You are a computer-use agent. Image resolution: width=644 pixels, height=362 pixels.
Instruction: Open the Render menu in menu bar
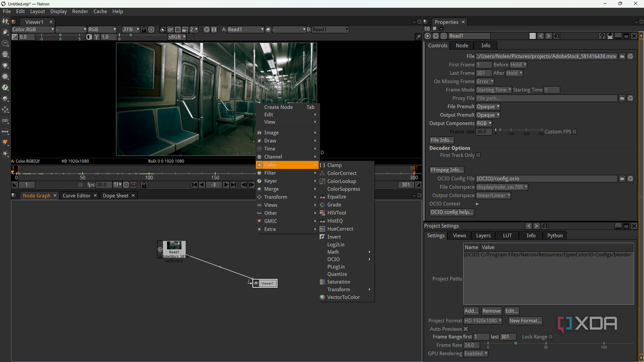[x=80, y=12]
